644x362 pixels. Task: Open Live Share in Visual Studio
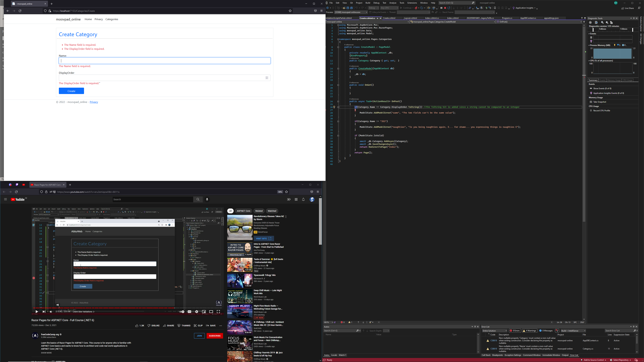(x=628, y=8)
